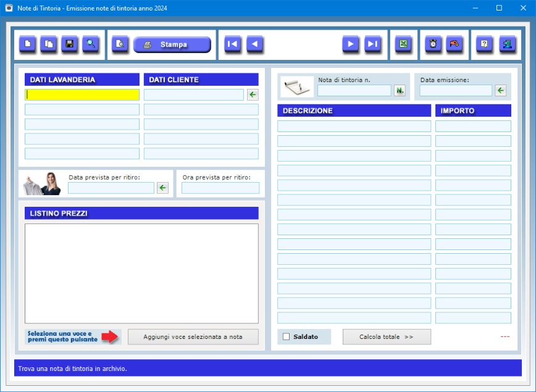Image resolution: width=536 pixels, height=392 pixels.
Task: Focus the yellow DATI LAVANDERIA first field
Action: pyautogui.click(x=82, y=94)
